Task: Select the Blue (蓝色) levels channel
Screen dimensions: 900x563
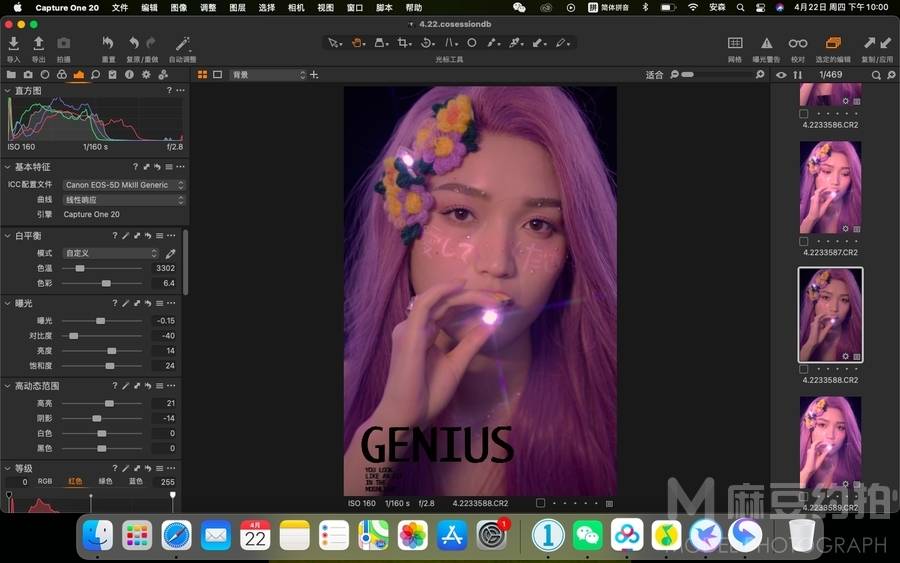Action: [x=135, y=482]
